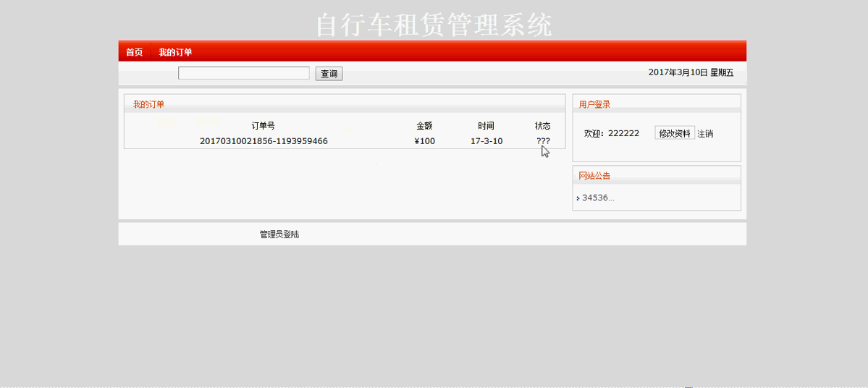This screenshot has width=868, height=388.
Task: Open the 34536... announcement link
Action: coord(598,198)
